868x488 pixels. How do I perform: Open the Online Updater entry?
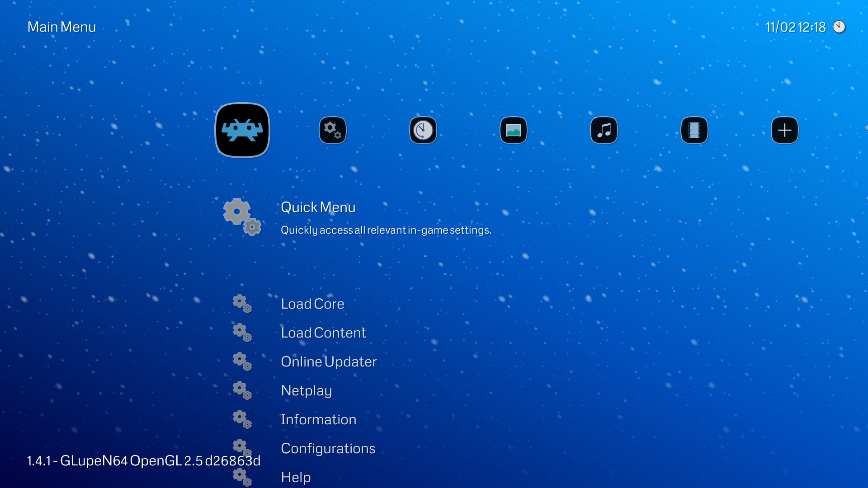[x=329, y=362]
